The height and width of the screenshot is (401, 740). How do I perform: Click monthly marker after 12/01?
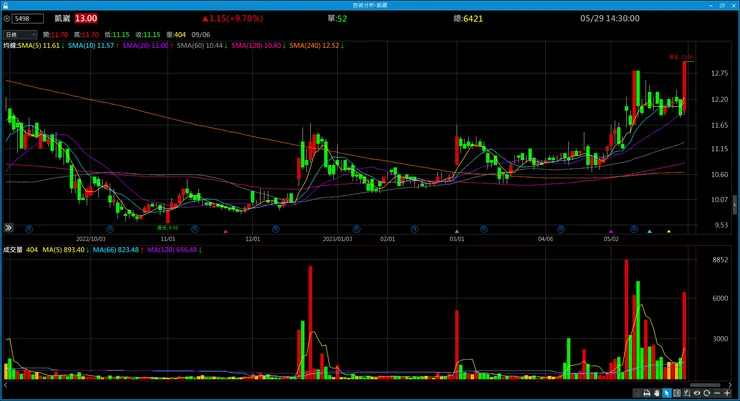276,229
